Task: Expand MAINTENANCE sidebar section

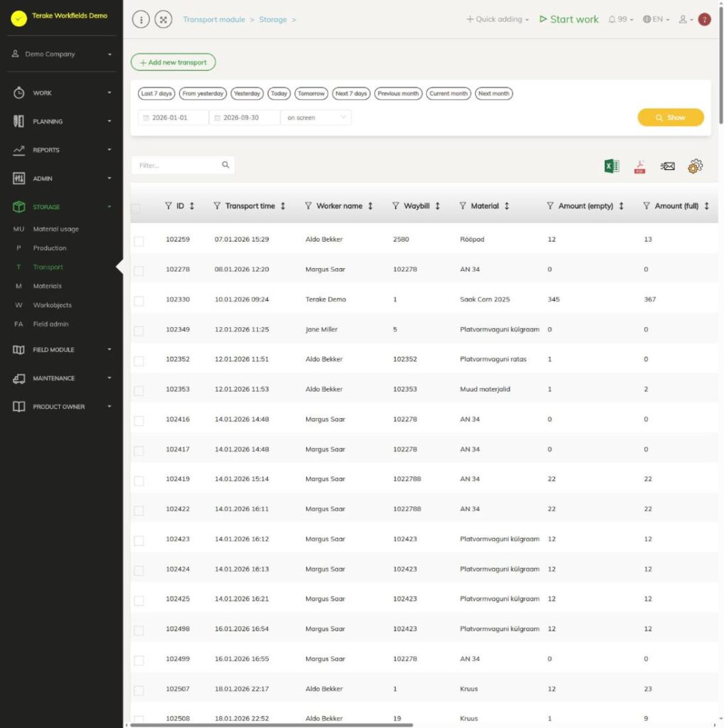Action: tap(61, 378)
